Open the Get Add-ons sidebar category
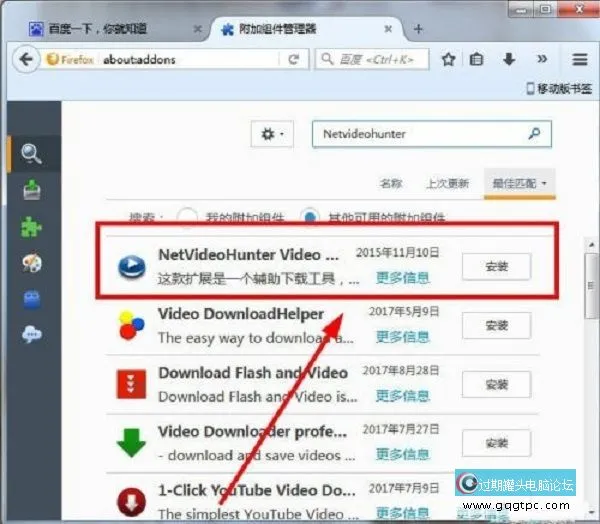Viewport: 600px width, 524px height. (x=32, y=190)
